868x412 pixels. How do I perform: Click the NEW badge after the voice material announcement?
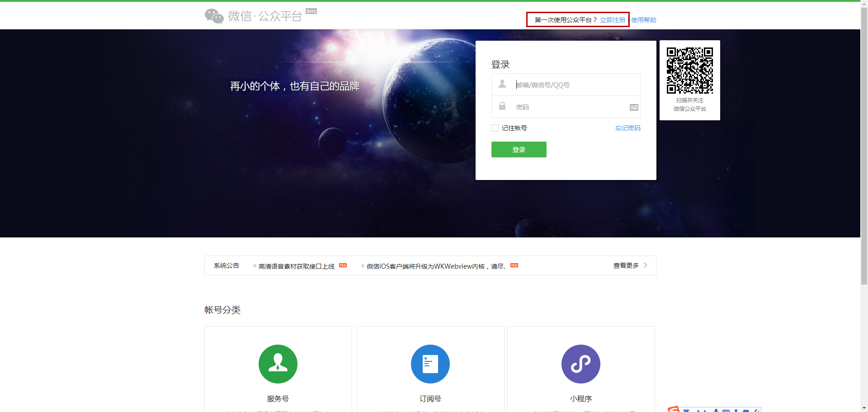(343, 265)
